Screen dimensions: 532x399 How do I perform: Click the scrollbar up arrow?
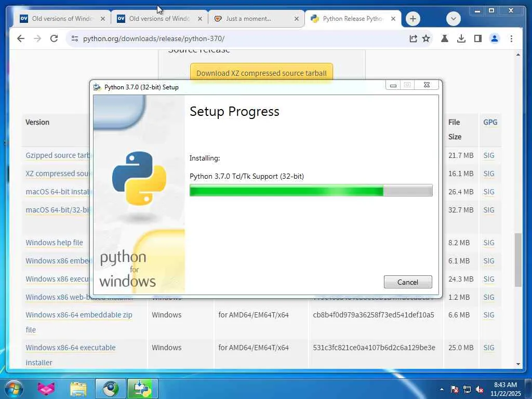[518, 55]
